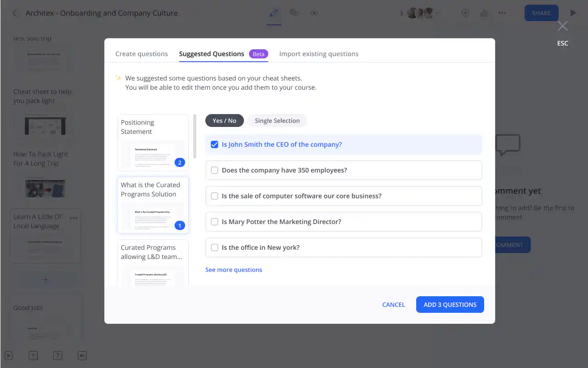Click the ADD 3 QUESTIONS button
This screenshot has height=368, width=588.
450,304
